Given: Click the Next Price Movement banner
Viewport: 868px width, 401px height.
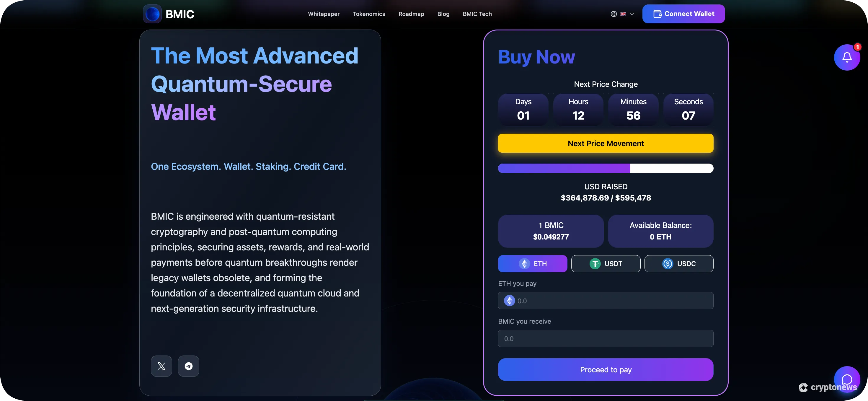Looking at the screenshot, I should click(x=606, y=143).
